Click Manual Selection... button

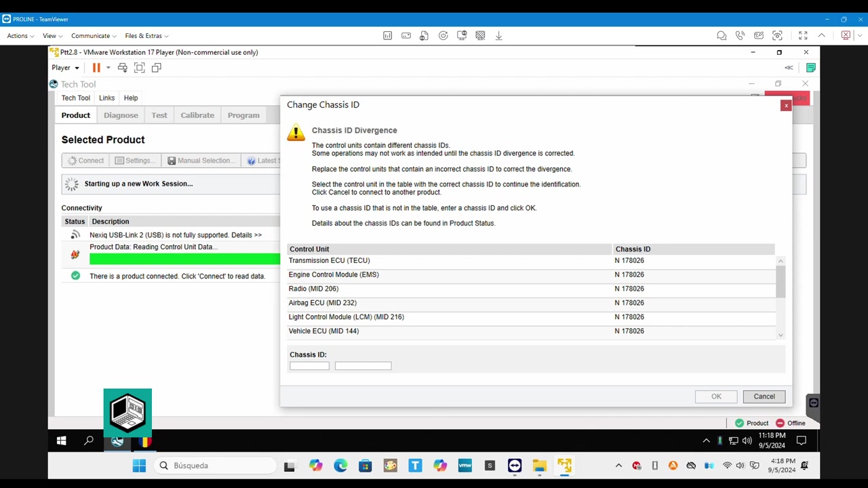click(201, 161)
